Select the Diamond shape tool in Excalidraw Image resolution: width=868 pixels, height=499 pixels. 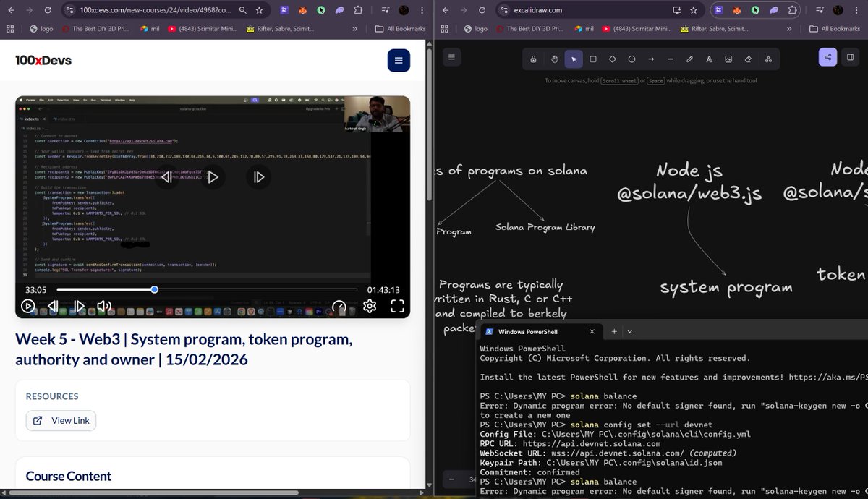click(613, 59)
